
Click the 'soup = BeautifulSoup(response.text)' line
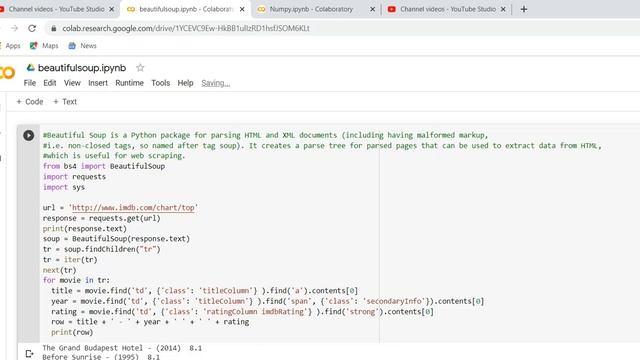[116, 239]
